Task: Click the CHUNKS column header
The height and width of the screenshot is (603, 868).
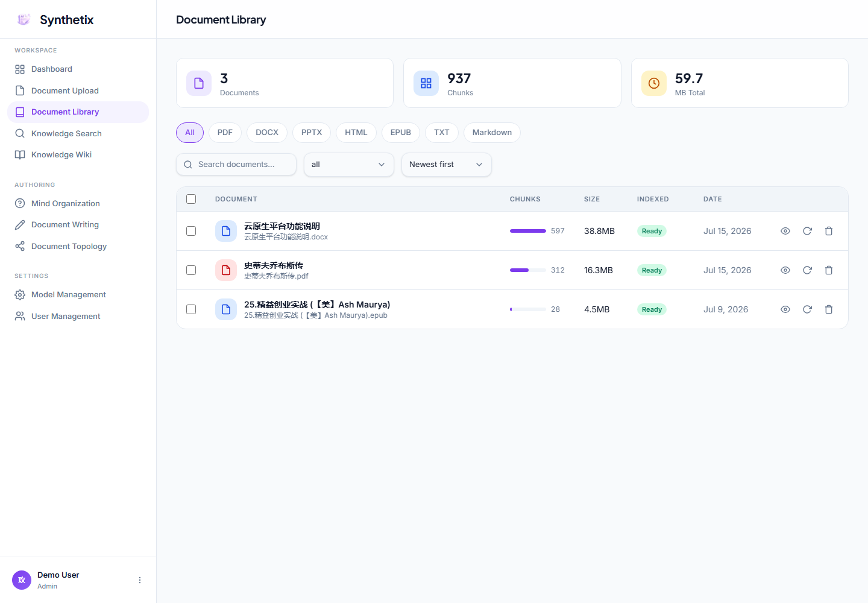Action: [525, 199]
